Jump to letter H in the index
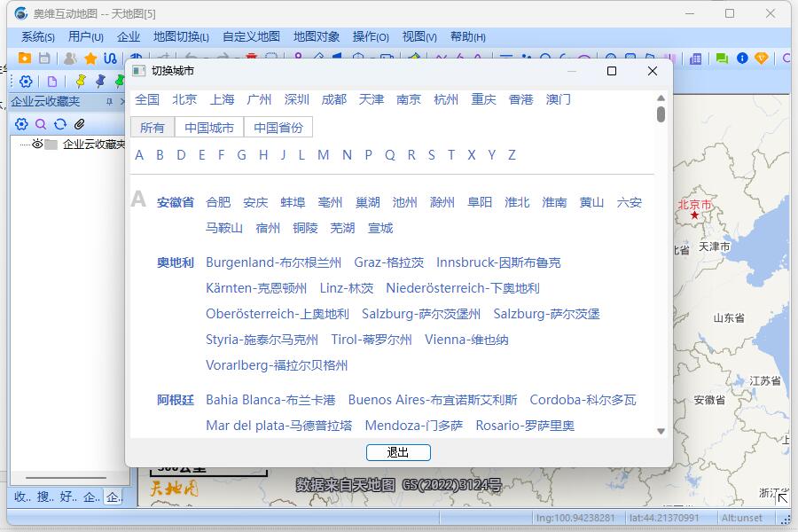 (x=262, y=154)
